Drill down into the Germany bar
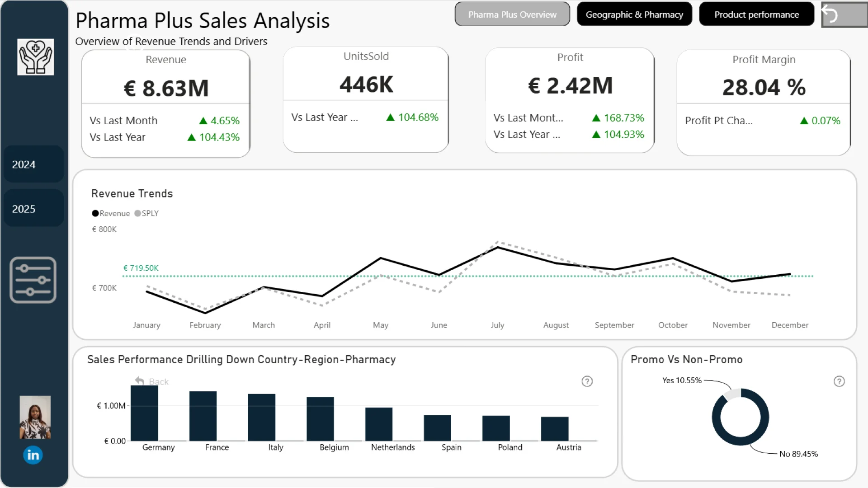Screen dimensions: 868x488 [x=144, y=413]
